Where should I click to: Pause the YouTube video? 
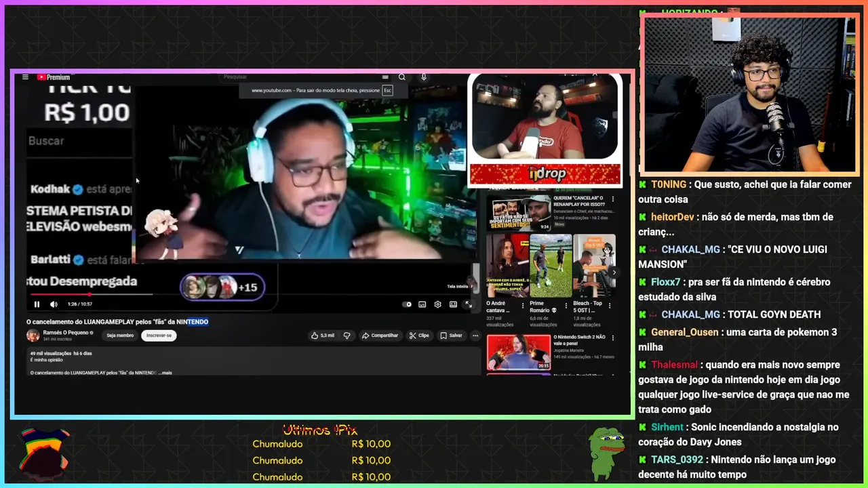pyautogui.click(x=37, y=304)
